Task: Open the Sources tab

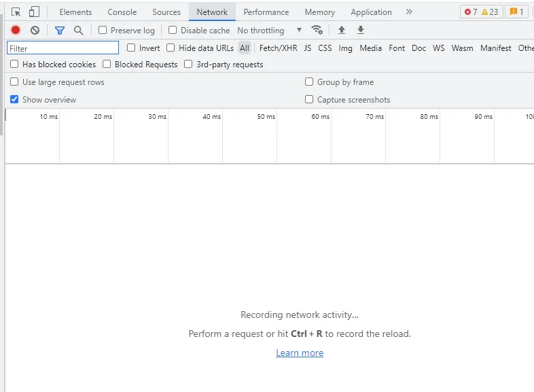Action: coord(166,12)
